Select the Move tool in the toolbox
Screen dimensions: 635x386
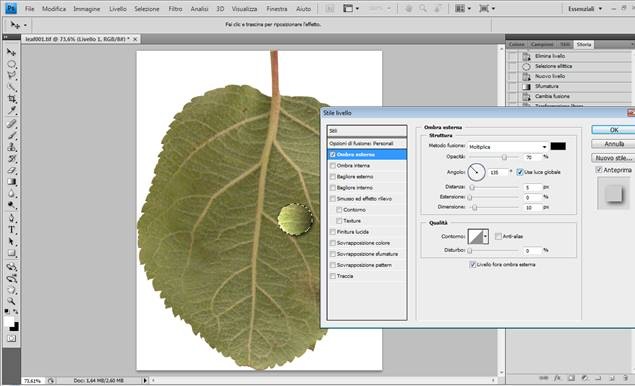pos(11,52)
